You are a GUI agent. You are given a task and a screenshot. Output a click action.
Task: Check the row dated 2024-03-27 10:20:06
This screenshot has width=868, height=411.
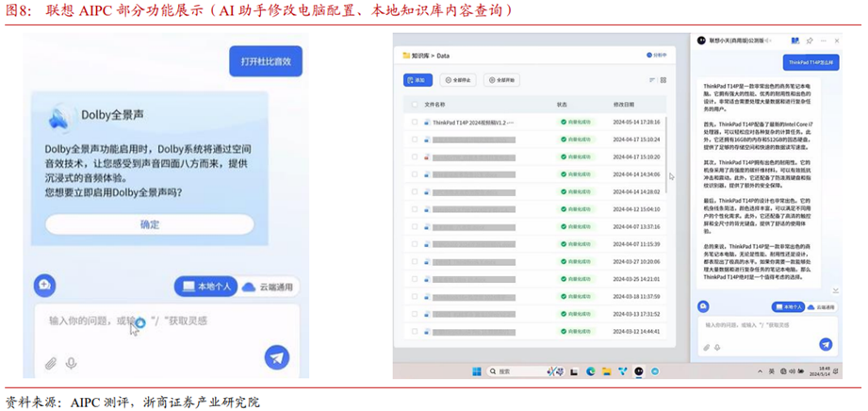tap(415, 261)
